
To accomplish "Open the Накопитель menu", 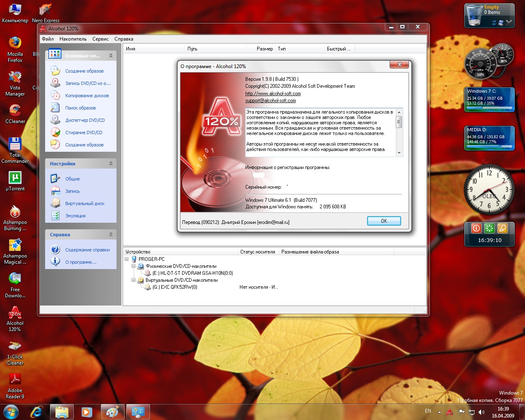I will click(73, 39).
